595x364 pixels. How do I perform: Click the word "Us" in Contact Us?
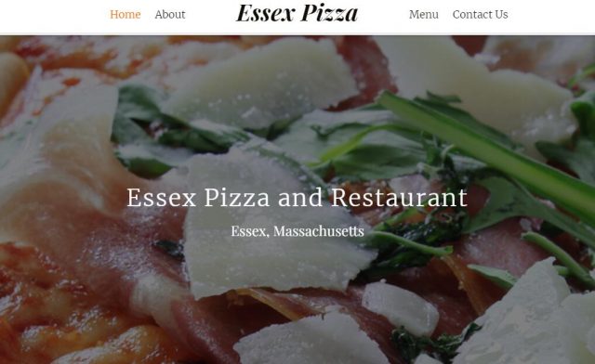tap(501, 15)
